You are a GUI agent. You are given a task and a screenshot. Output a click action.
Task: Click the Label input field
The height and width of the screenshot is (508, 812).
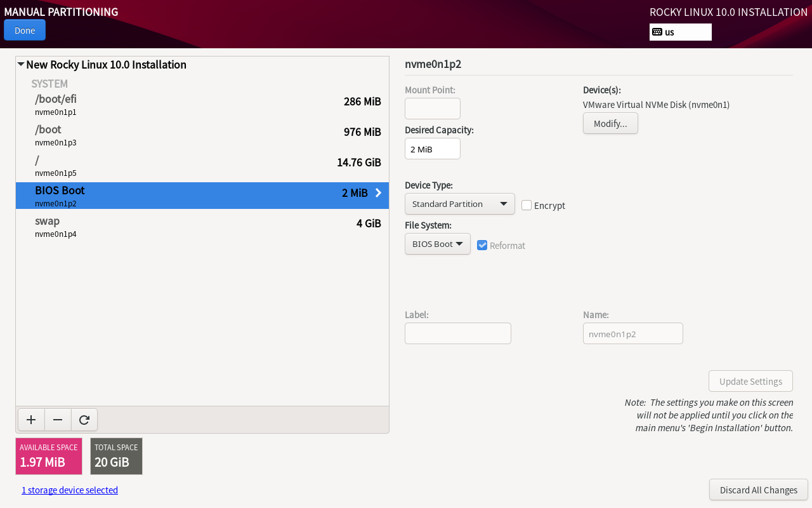pyautogui.click(x=458, y=333)
